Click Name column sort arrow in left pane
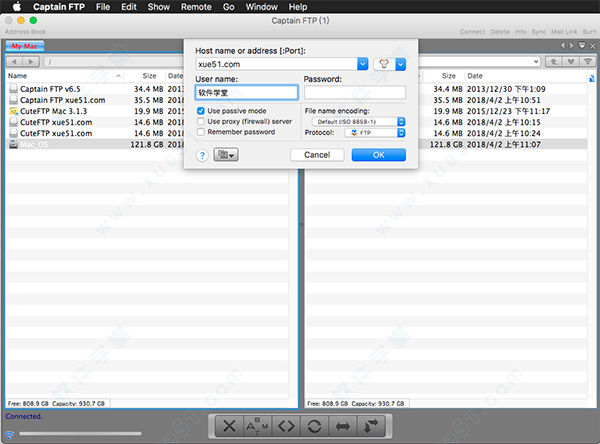600x444 pixels. [x=119, y=76]
